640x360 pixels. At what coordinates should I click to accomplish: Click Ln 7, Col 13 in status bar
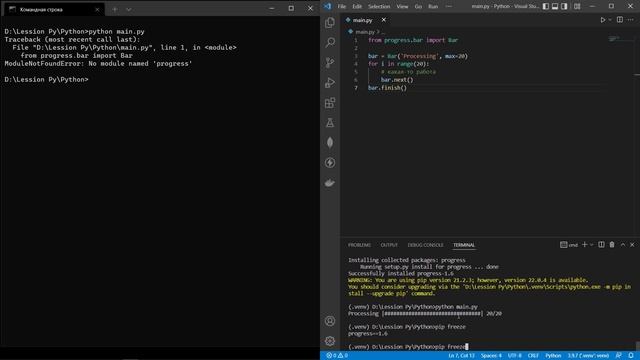tap(461, 356)
